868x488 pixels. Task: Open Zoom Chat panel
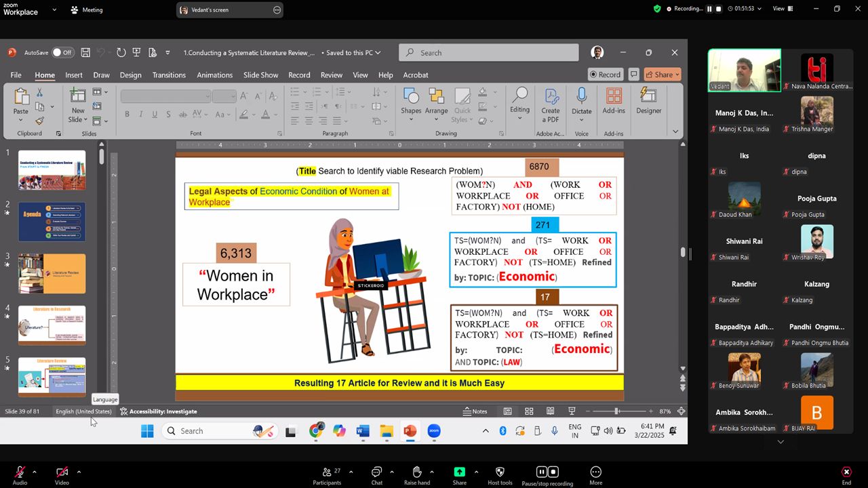pos(376,472)
